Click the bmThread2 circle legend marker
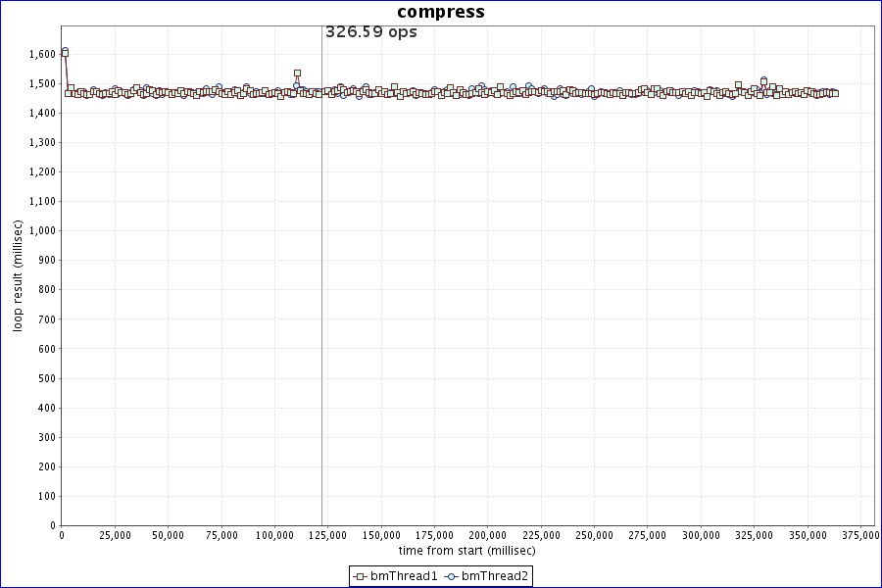The height and width of the screenshot is (588, 882). coord(451,576)
